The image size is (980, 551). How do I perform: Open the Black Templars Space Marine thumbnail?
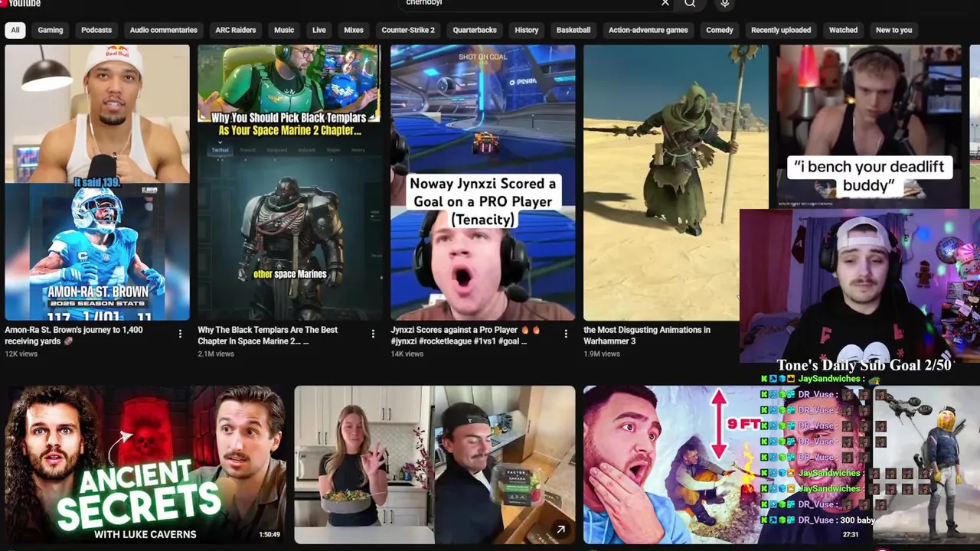289,182
